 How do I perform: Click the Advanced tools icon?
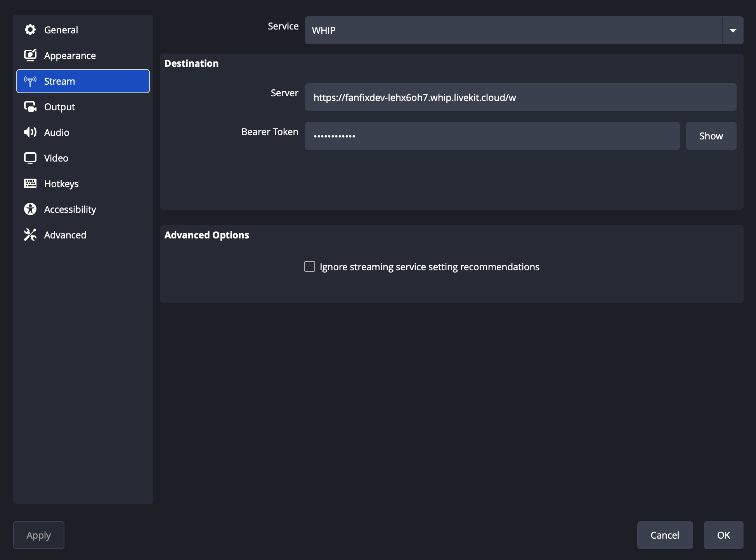click(30, 235)
